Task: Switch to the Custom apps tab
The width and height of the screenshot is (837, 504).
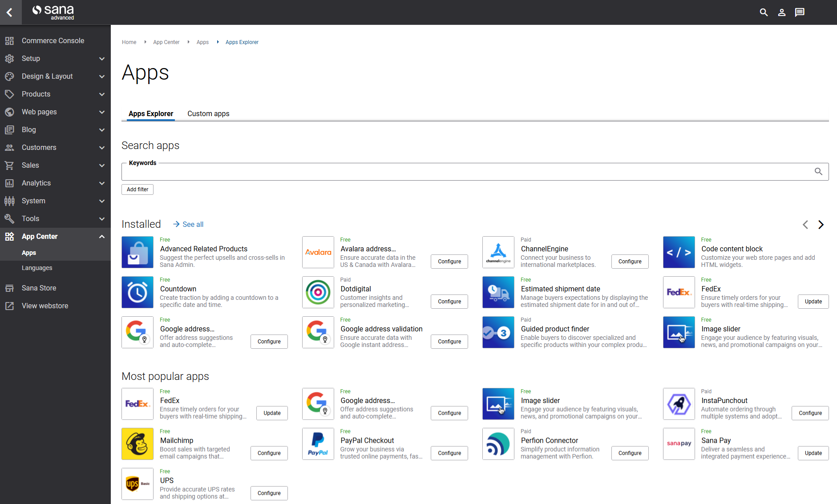Action: pos(208,113)
